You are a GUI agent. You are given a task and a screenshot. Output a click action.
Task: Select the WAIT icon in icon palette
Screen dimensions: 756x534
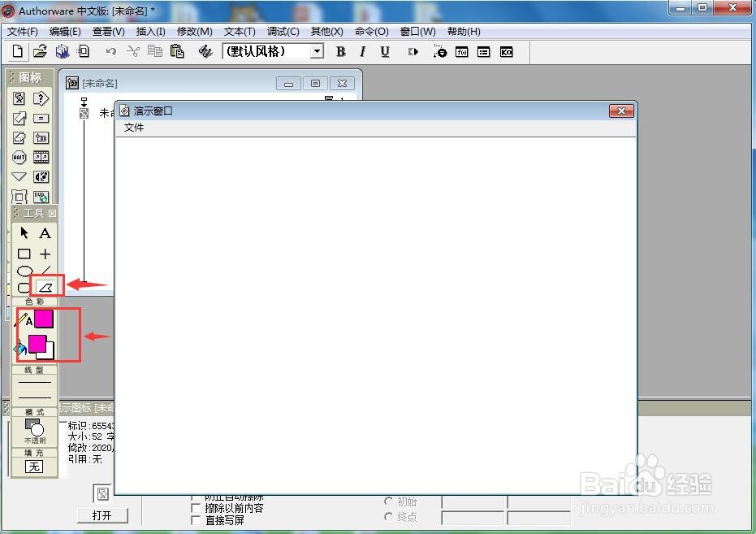[19, 157]
